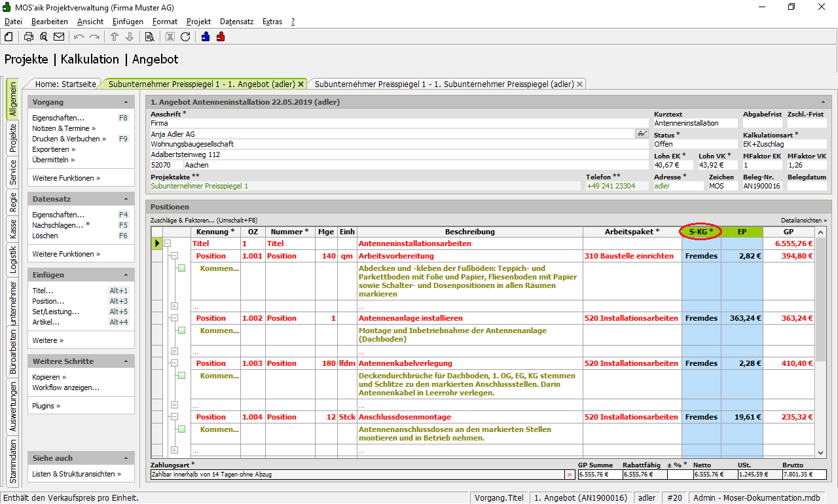This screenshot has width=838, height=504.
Task: Click the document search toolbar icon
Action: [149, 37]
